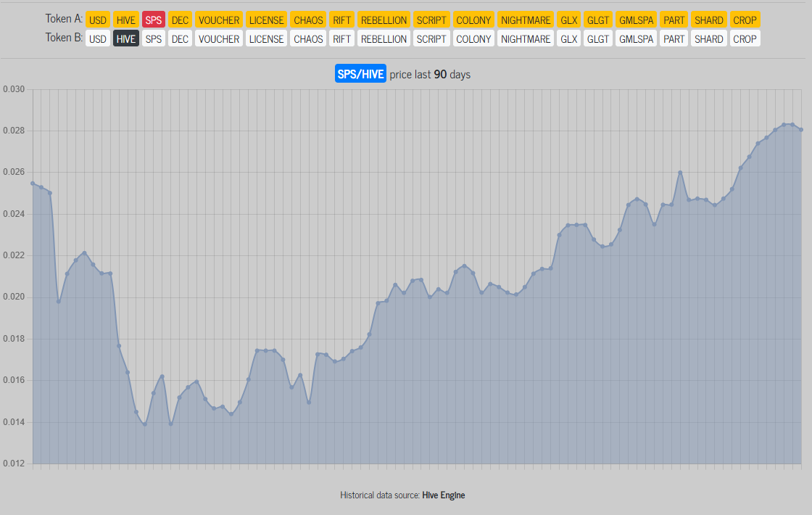Pick DEC in the Token A row
This screenshot has width=812, height=515.
180,20
